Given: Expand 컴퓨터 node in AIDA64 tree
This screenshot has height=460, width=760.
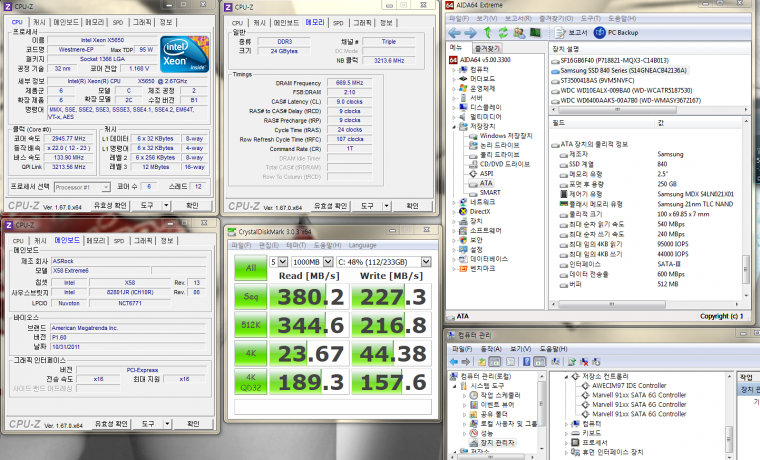Looking at the screenshot, I should click(x=454, y=69).
